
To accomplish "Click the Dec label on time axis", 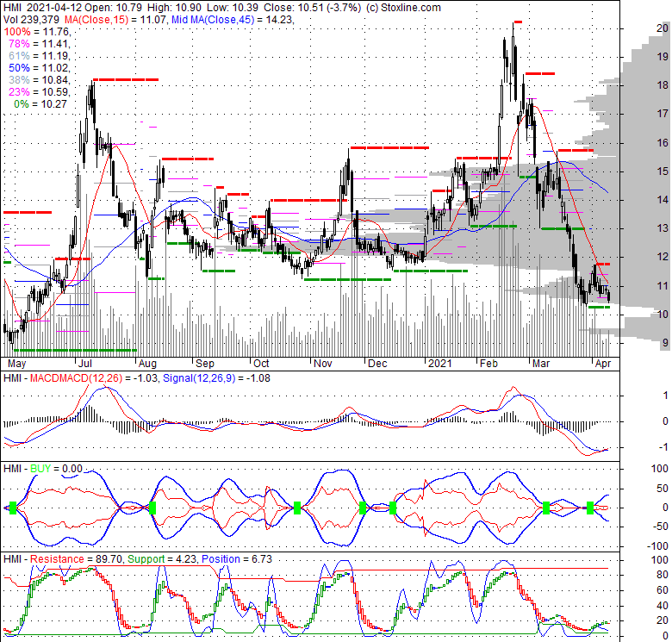I will 377,364.
